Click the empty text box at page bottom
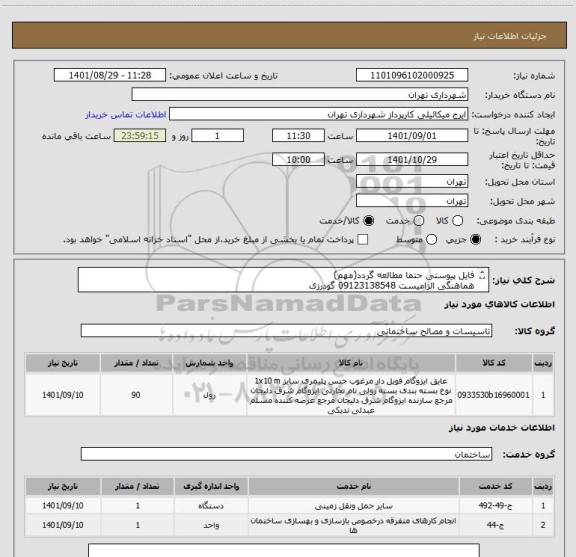 click(284, 550)
